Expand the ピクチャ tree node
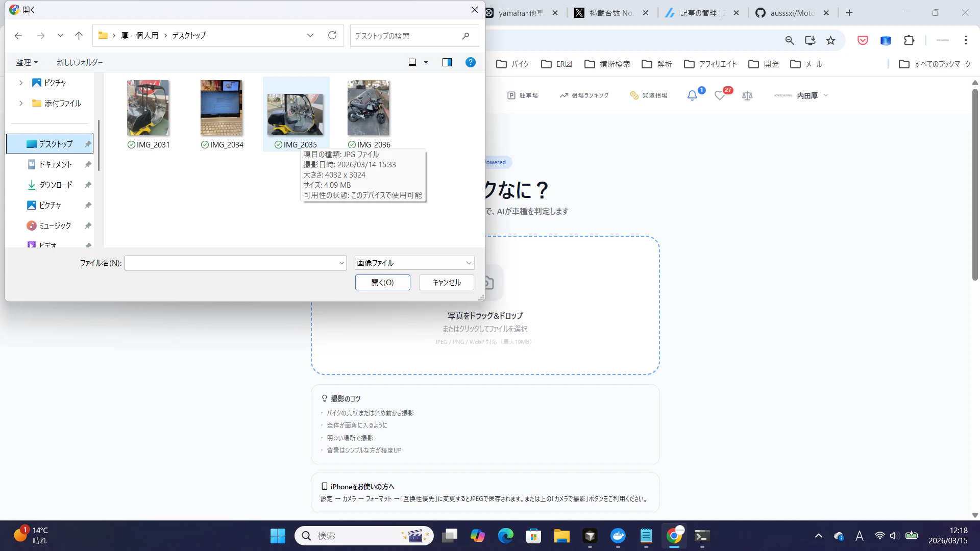Screen dimensions: 980x551 coord(21,83)
